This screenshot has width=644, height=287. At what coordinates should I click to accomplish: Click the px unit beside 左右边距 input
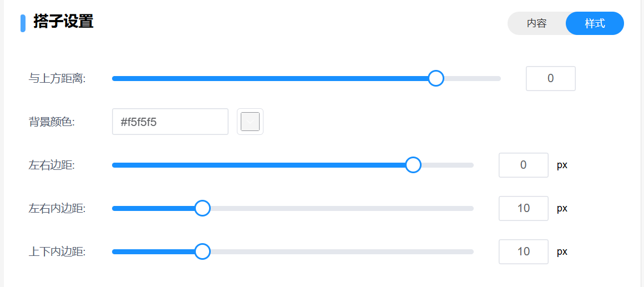click(562, 165)
